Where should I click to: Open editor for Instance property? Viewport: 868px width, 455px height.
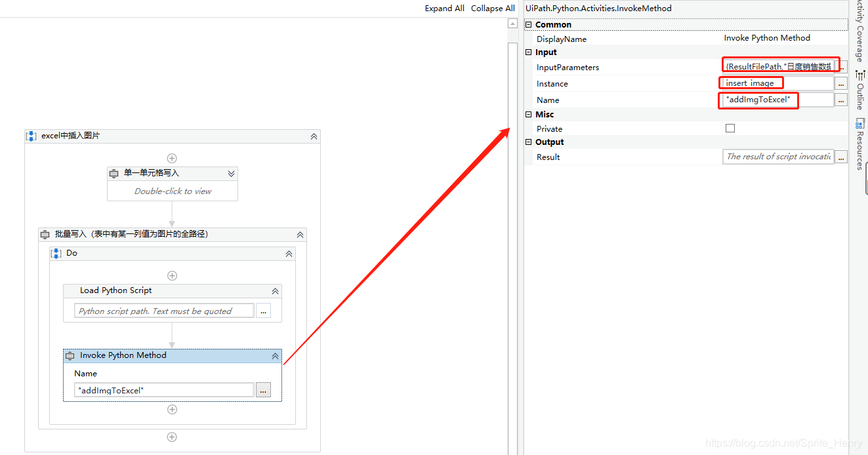841,83
